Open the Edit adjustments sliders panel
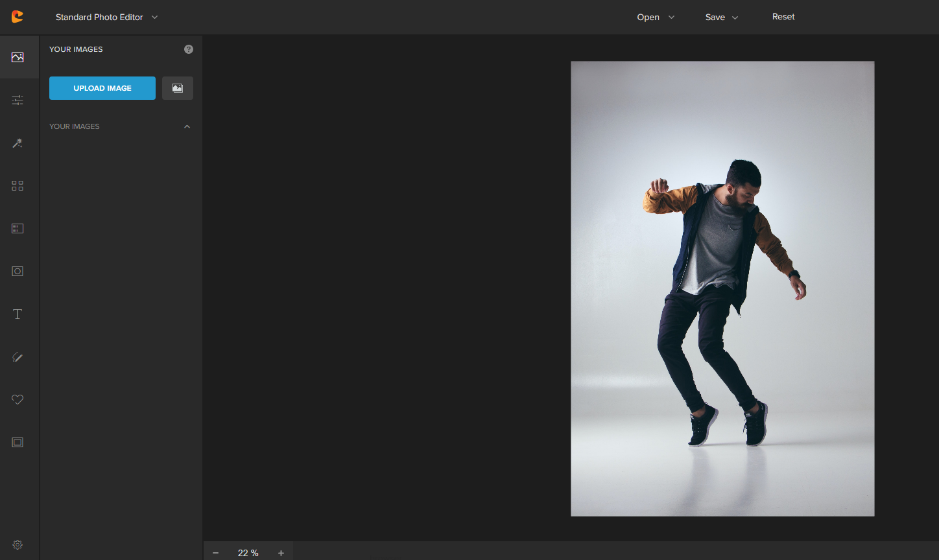 point(18,100)
